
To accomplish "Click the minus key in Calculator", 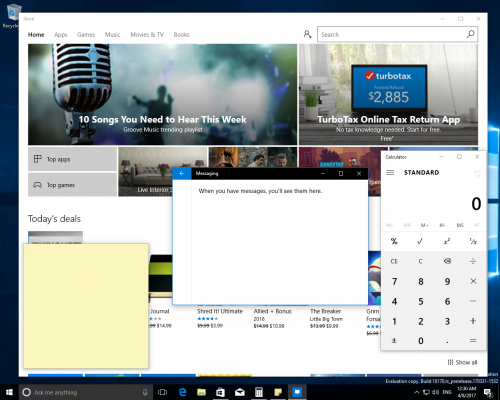I will point(473,301).
